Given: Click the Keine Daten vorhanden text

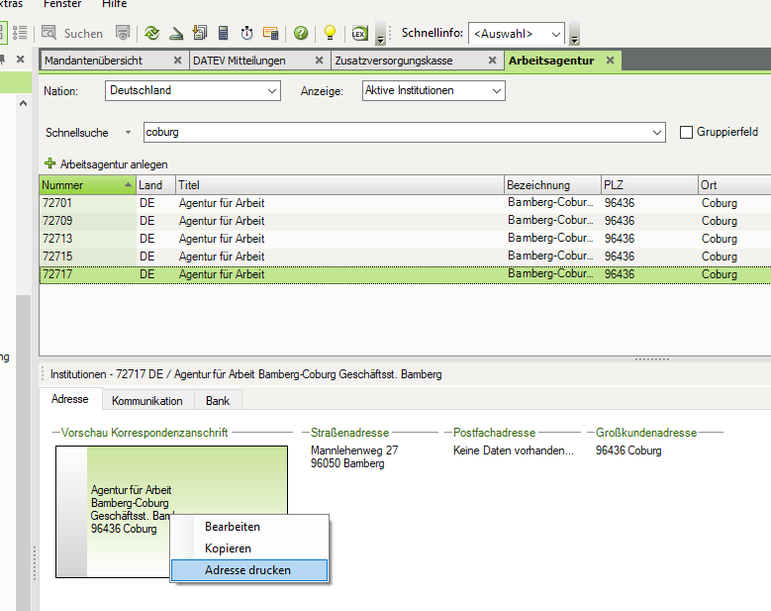Looking at the screenshot, I should point(513,450).
